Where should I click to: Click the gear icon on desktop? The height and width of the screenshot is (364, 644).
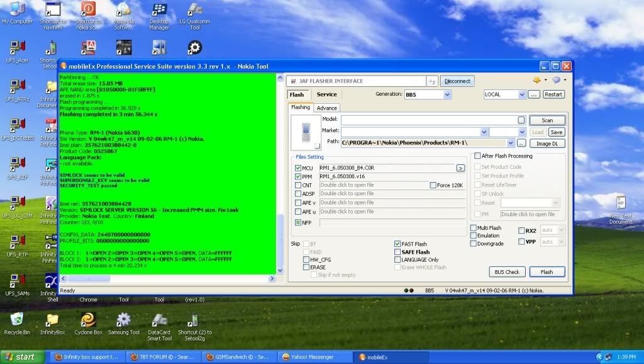point(195,48)
